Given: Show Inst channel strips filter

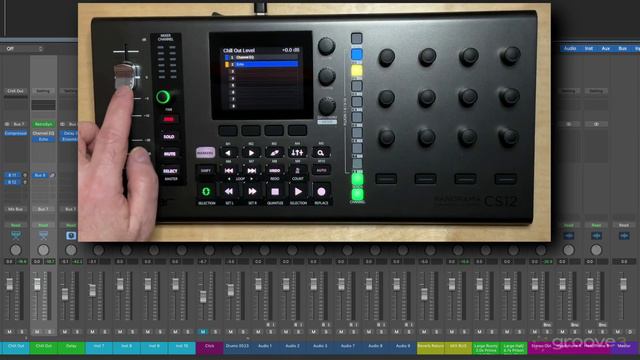Looking at the screenshot, I should 589,49.
